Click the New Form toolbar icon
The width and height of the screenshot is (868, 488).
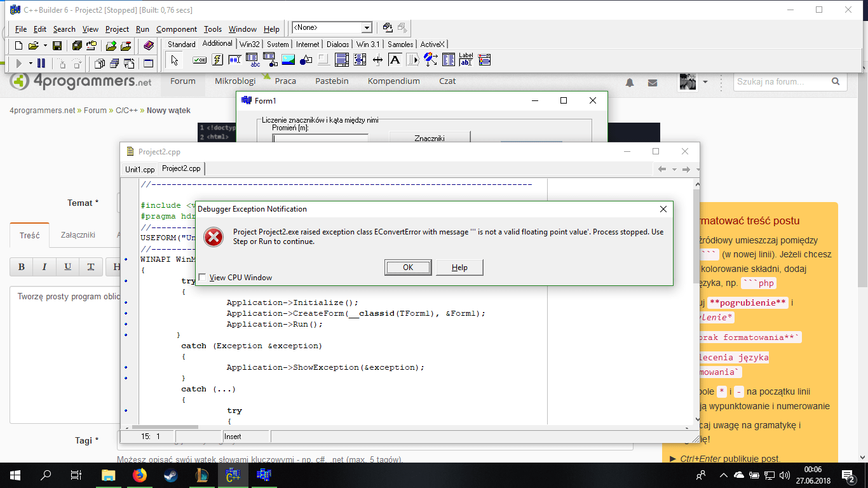tap(149, 63)
